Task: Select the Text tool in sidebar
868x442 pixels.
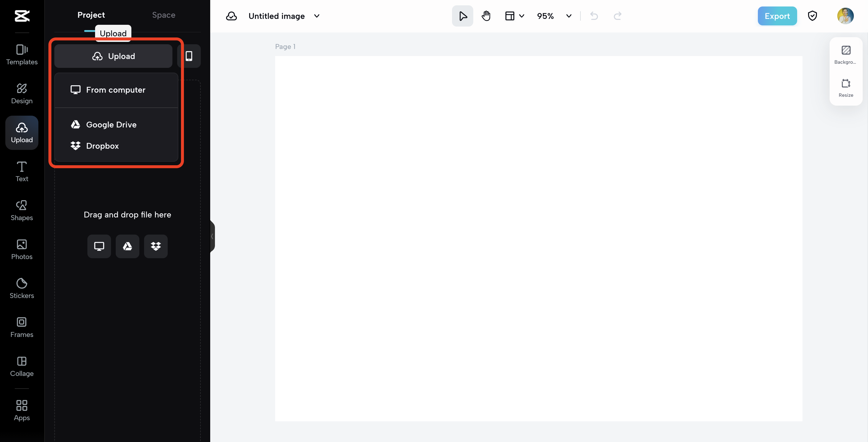Action: tap(22, 171)
